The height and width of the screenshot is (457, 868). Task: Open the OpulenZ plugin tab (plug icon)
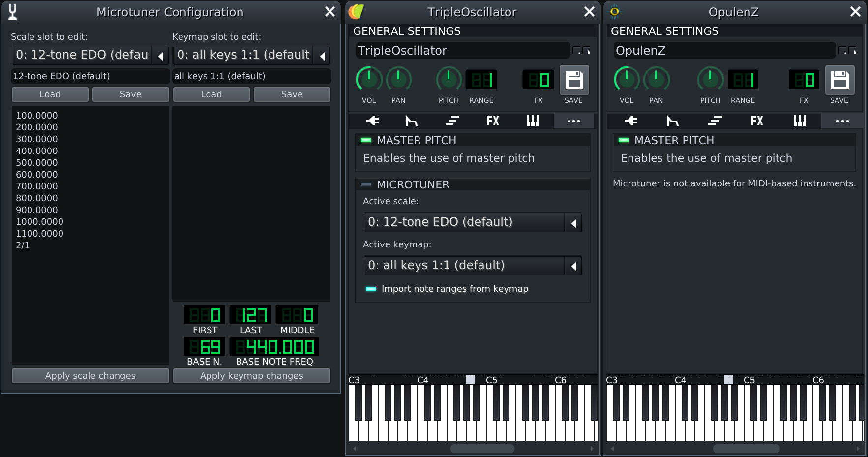631,121
